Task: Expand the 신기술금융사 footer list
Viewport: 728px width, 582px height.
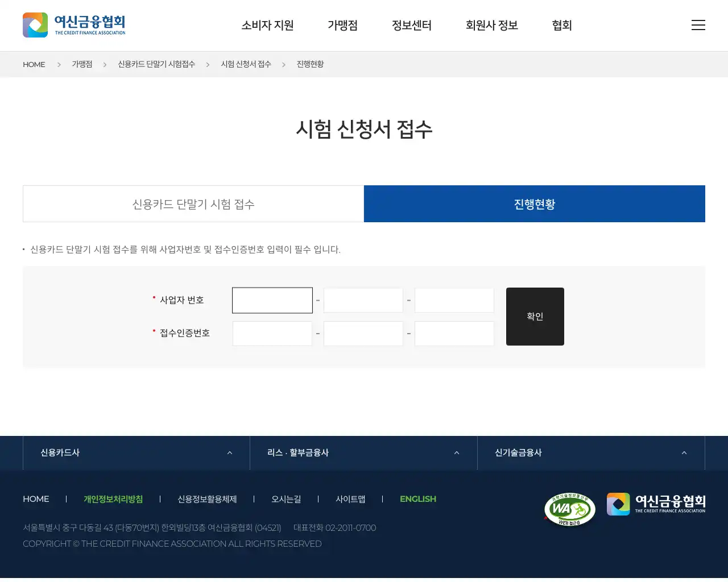Action: click(x=591, y=453)
